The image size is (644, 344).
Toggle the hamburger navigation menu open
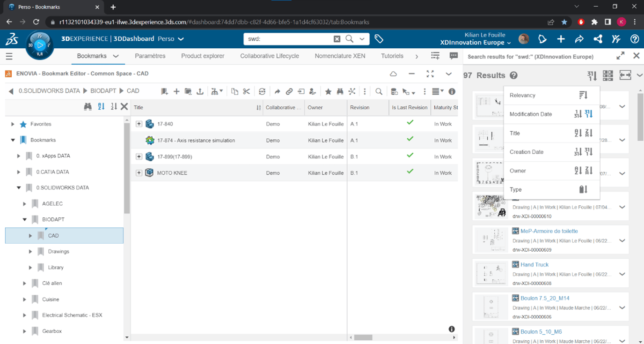pos(9,56)
